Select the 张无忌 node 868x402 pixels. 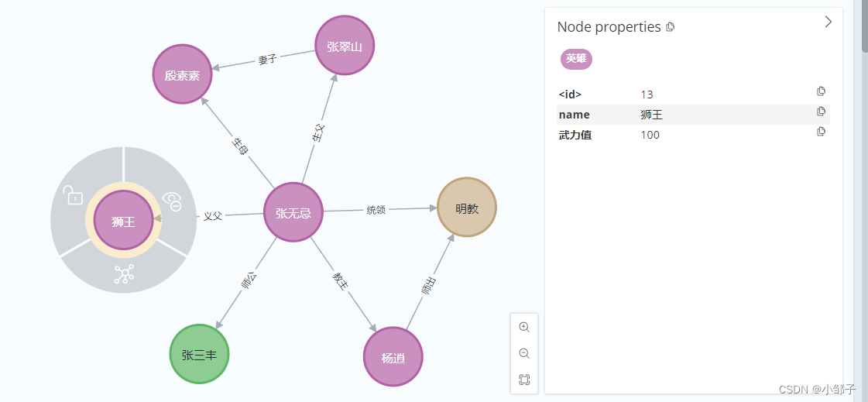[293, 212]
